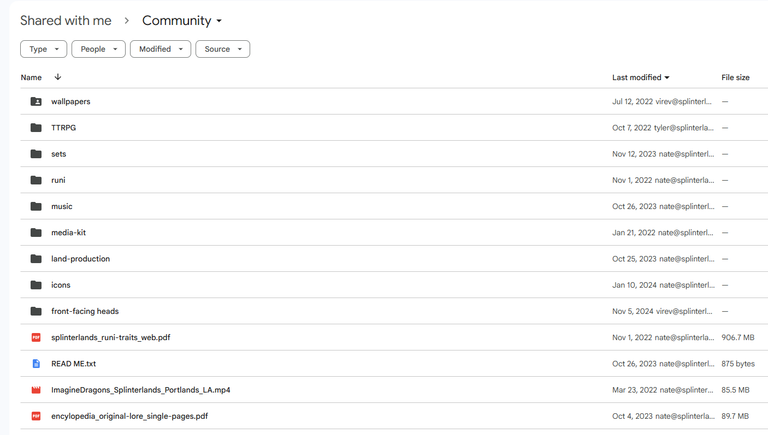768x435 pixels.
Task: Select the video icon for ImagineDragons mp4
Action: (x=36, y=390)
